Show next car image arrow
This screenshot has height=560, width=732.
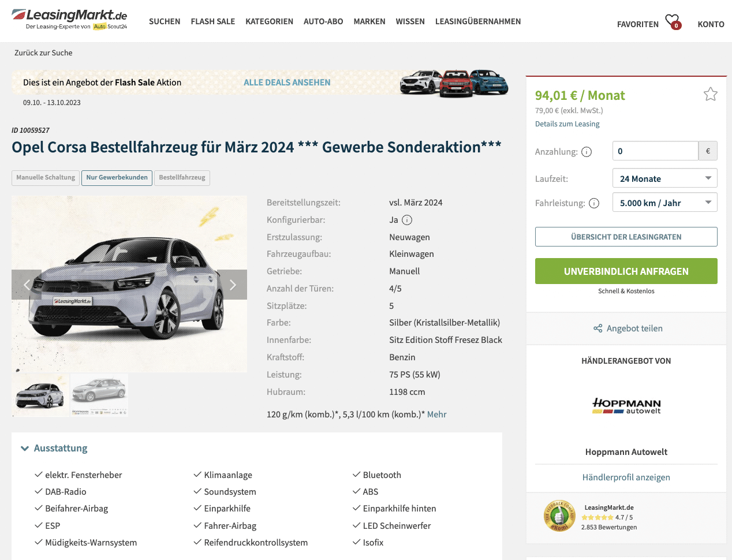(232, 285)
